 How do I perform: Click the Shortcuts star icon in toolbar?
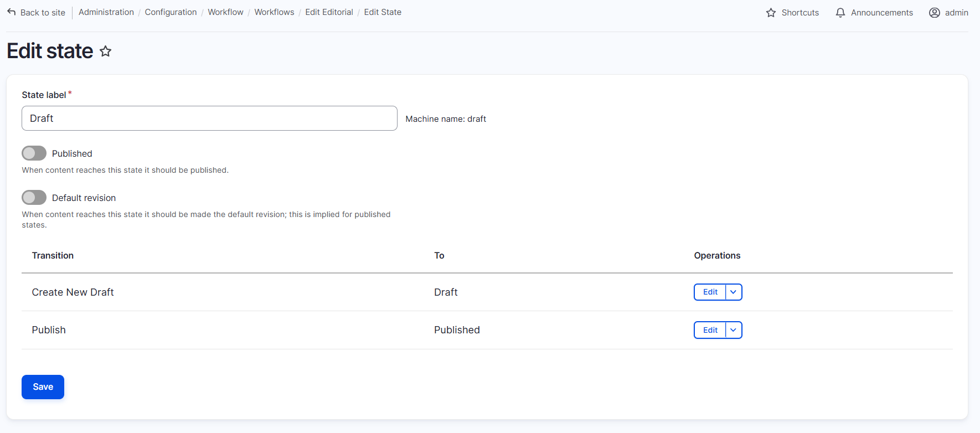(x=771, y=13)
